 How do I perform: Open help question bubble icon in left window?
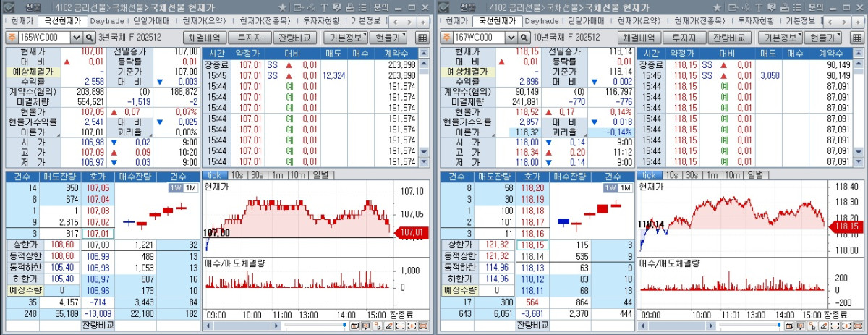337,7
